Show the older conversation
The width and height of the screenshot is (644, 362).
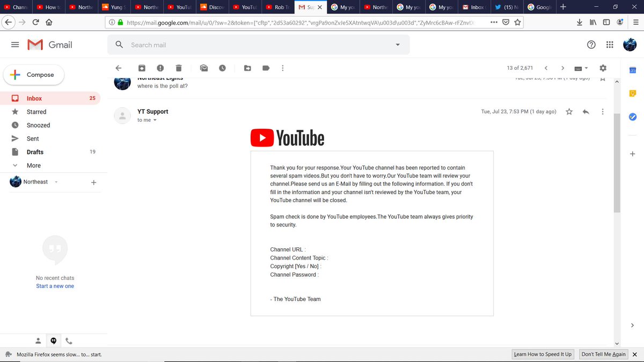[x=562, y=68]
